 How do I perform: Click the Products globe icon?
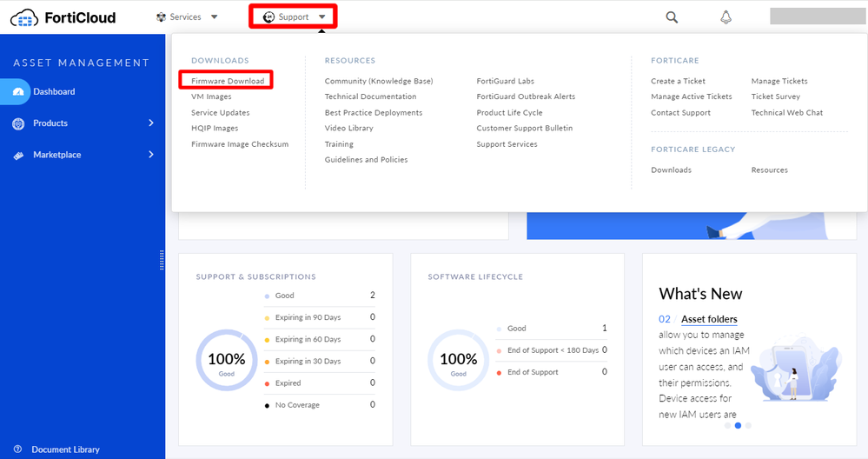pyautogui.click(x=19, y=123)
